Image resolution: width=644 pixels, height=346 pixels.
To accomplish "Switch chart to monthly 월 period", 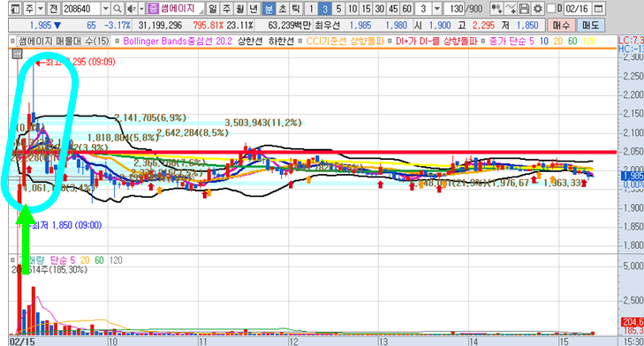I will [240, 8].
